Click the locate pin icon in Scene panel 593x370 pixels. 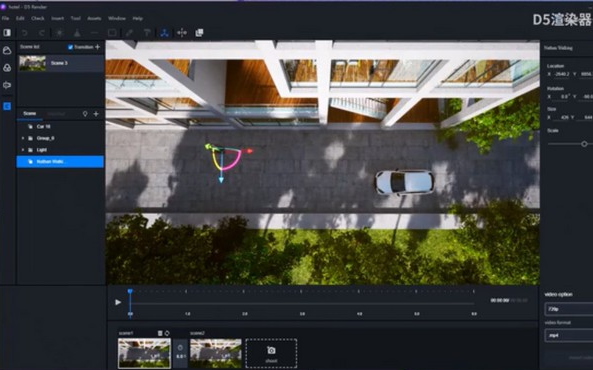coord(85,113)
